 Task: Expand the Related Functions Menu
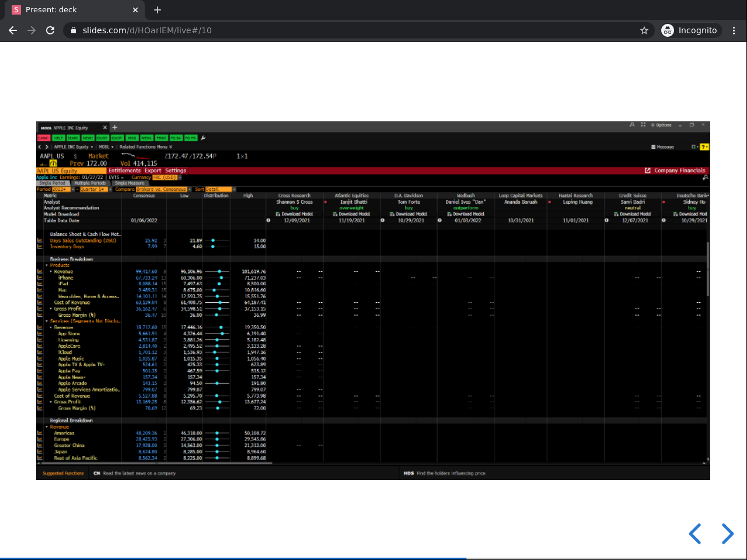pyautogui.click(x=146, y=147)
